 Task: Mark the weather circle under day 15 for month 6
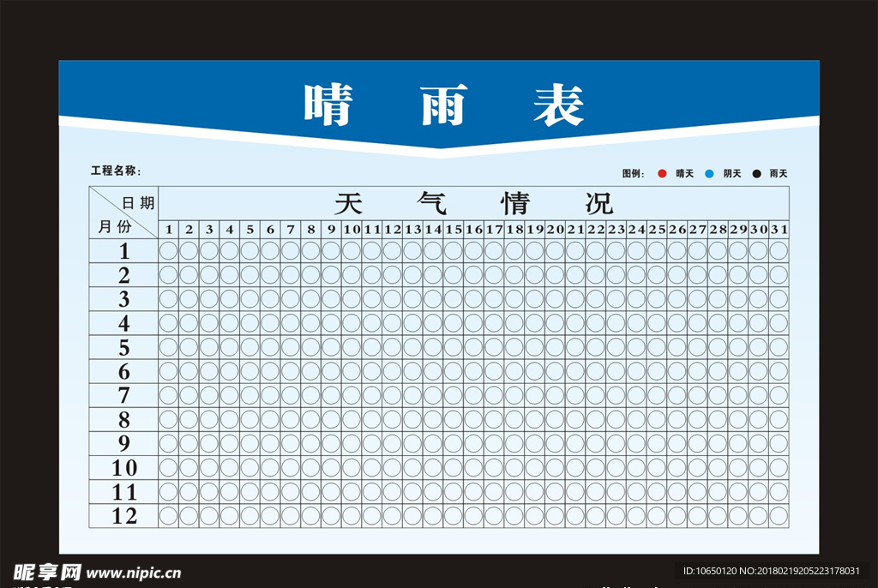point(455,372)
